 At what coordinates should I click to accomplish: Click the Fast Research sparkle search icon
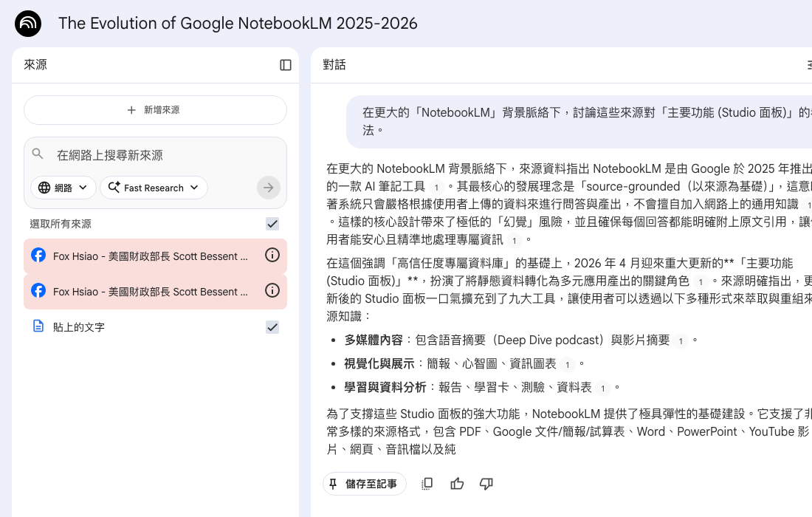point(114,187)
